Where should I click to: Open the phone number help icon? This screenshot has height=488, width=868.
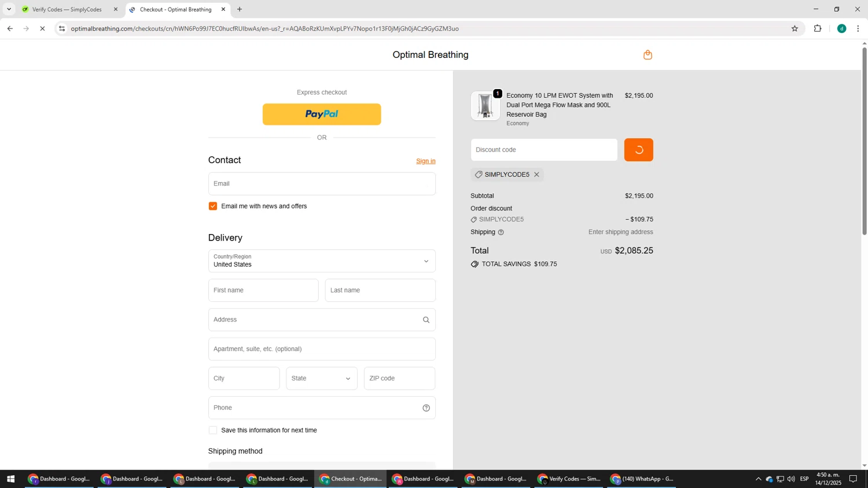(426, 408)
